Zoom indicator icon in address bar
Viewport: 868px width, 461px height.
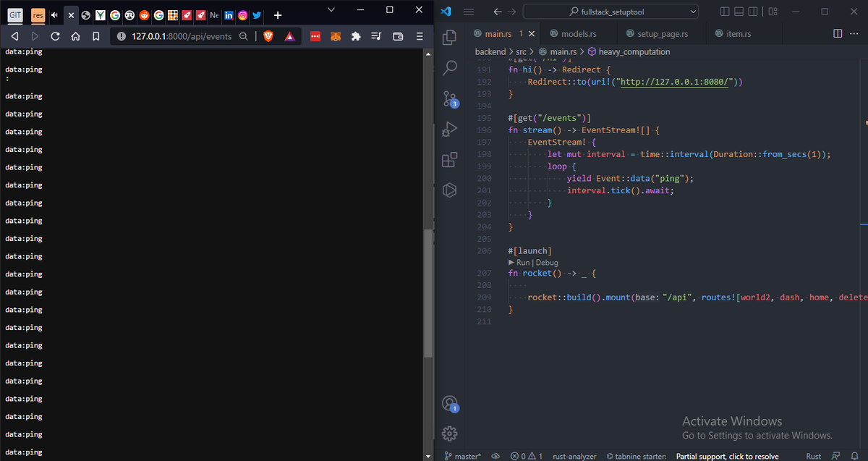point(243,36)
